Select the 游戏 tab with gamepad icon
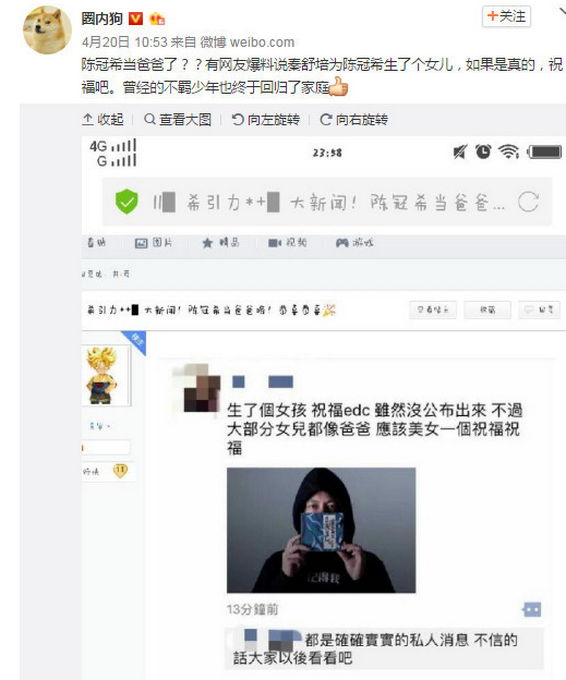The height and width of the screenshot is (680, 566). coord(354,242)
